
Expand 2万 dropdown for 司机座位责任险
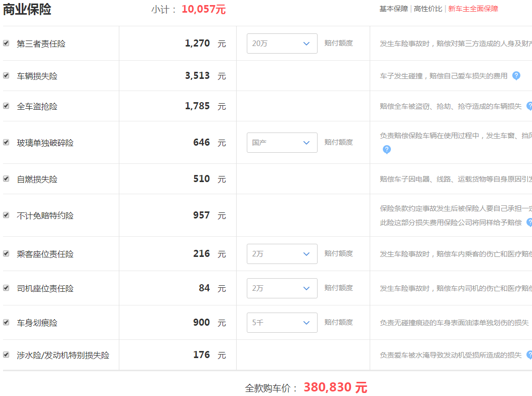click(x=282, y=288)
